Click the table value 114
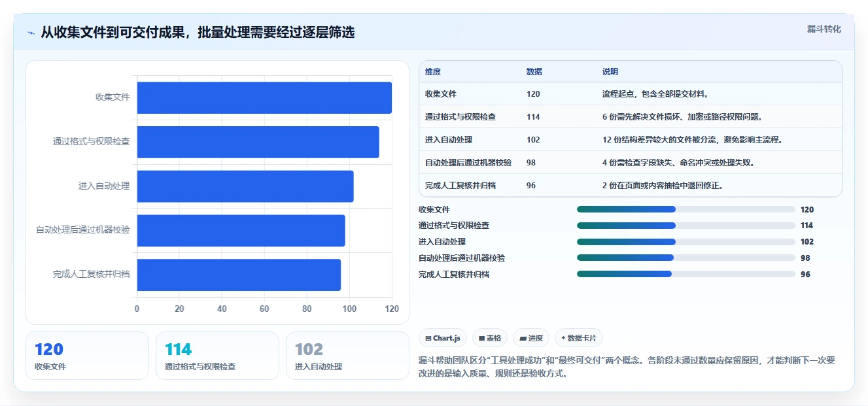Screen dimensions: 868x406 533,117
